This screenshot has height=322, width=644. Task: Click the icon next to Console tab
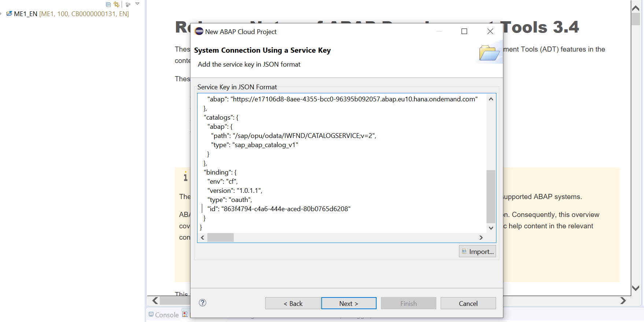(185, 314)
